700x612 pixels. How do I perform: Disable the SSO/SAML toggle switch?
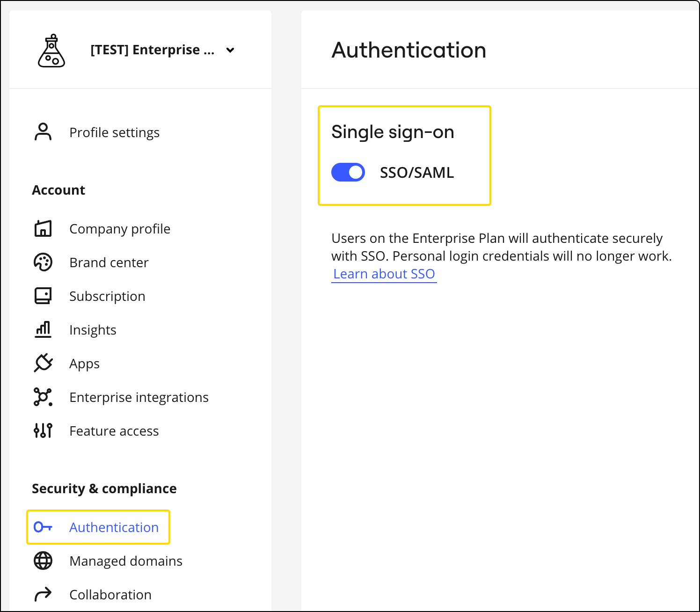[x=348, y=172]
